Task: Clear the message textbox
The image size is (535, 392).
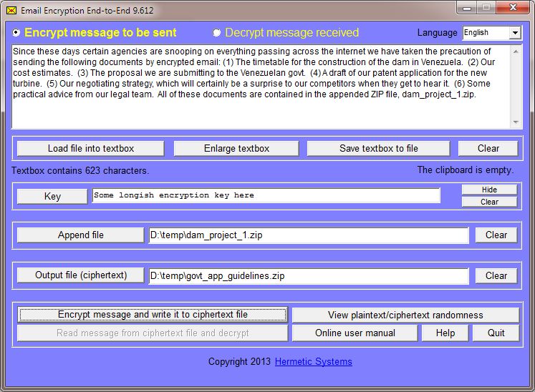Action: click(x=488, y=148)
